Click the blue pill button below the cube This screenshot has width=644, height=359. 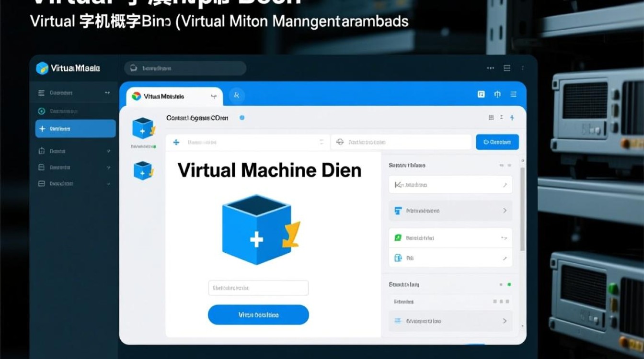(258, 315)
